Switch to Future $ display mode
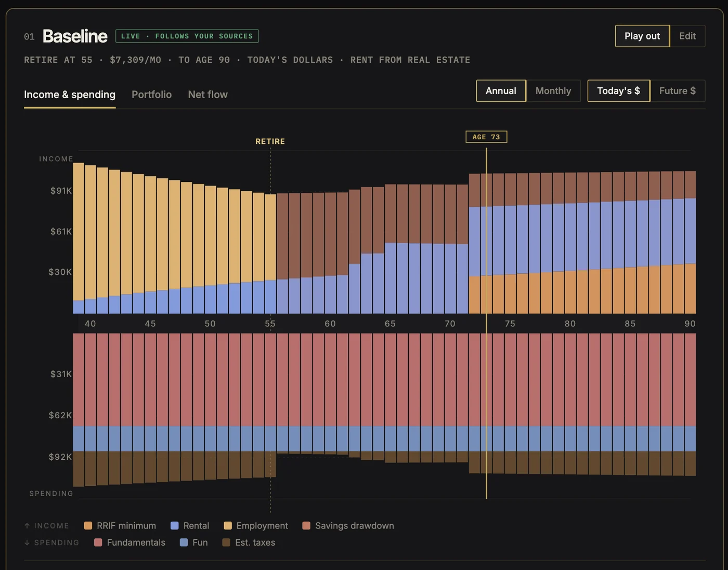 point(678,91)
